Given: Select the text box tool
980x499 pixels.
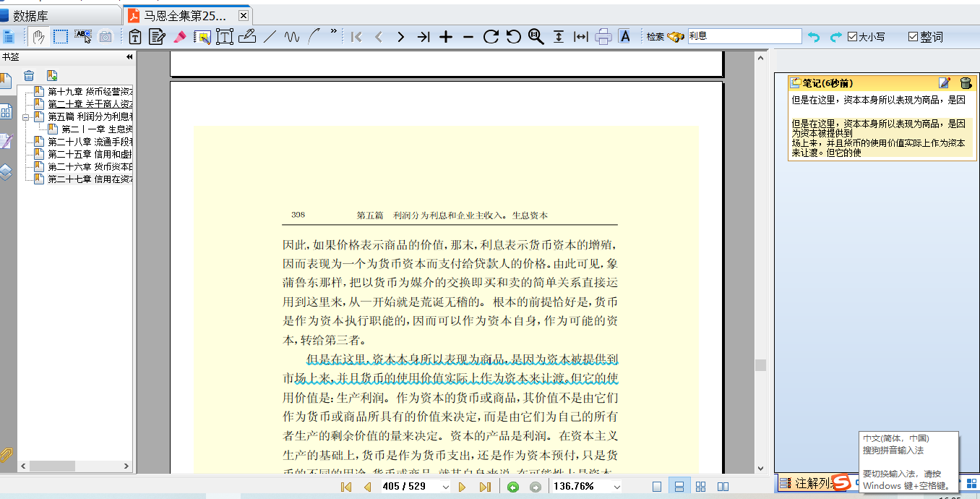Looking at the screenshot, I should click(224, 36).
